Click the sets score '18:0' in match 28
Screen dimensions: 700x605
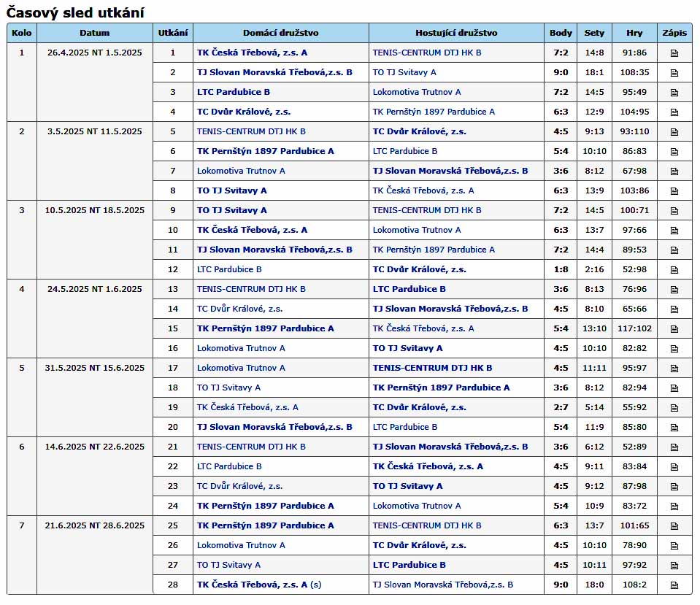point(594,585)
